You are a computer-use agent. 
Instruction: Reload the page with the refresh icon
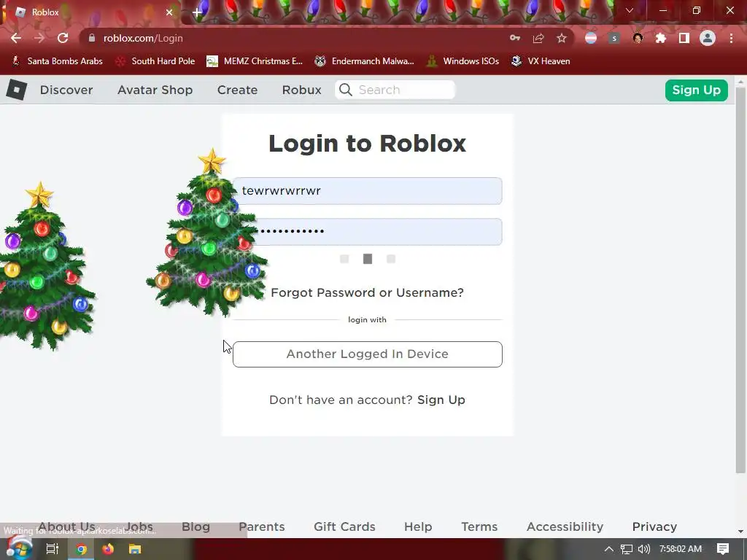tap(63, 38)
